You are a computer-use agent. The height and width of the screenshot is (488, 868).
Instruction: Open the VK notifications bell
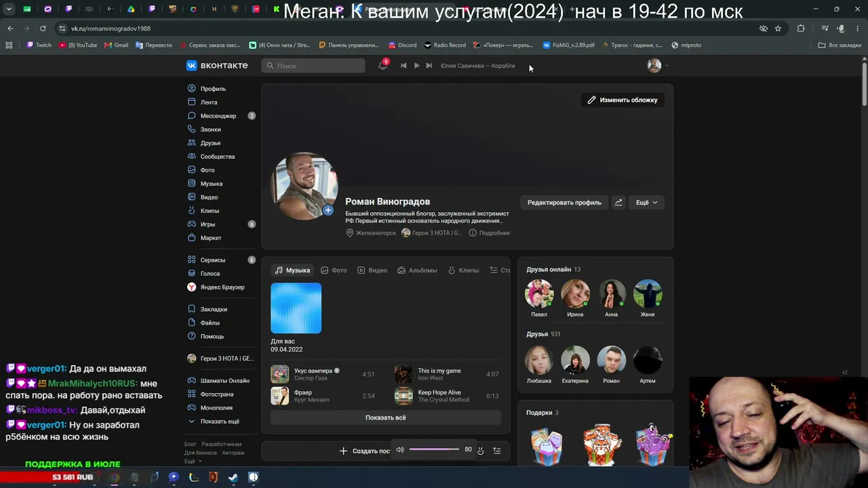[382, 66]
